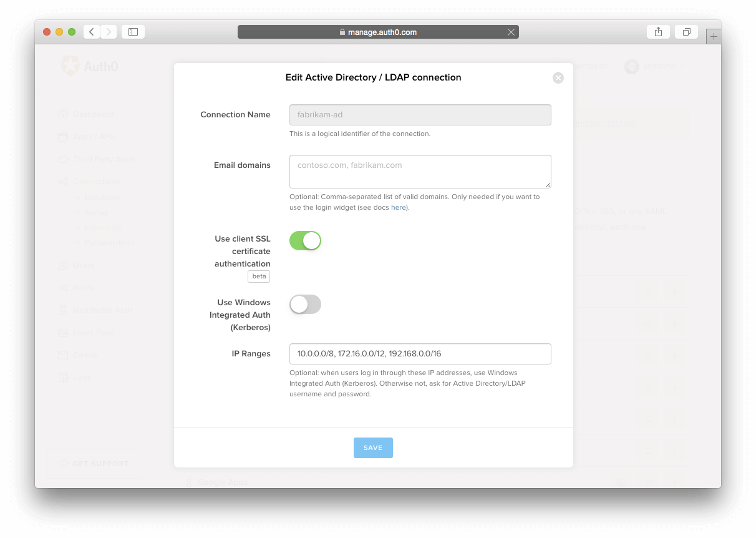Click the Email domains text area
The image size is (756, 538).
pos(420,172)
